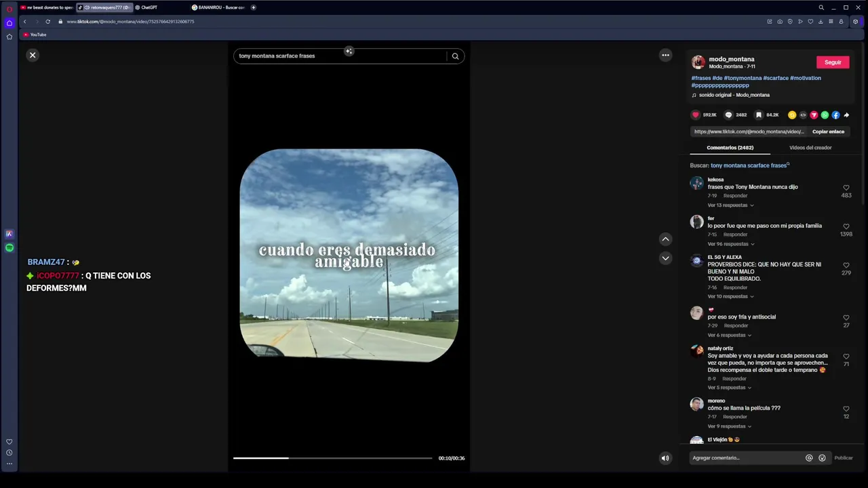Expand Ver 6 respuestas replies

(729, 335)
